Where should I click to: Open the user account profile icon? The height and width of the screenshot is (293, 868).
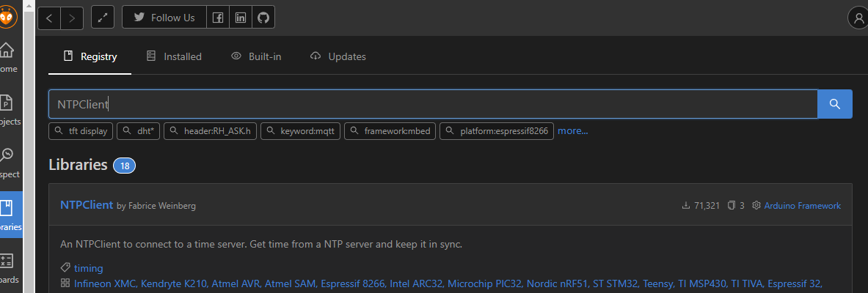point(858,18)
